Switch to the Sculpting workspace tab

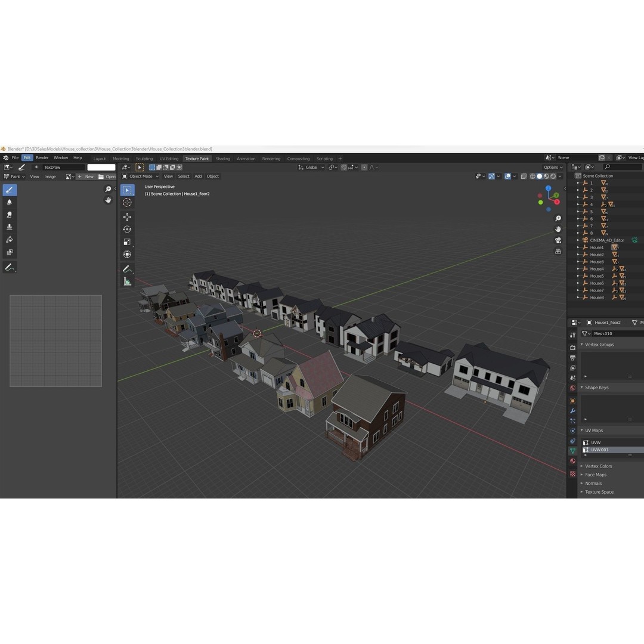(x=144, y=159)
